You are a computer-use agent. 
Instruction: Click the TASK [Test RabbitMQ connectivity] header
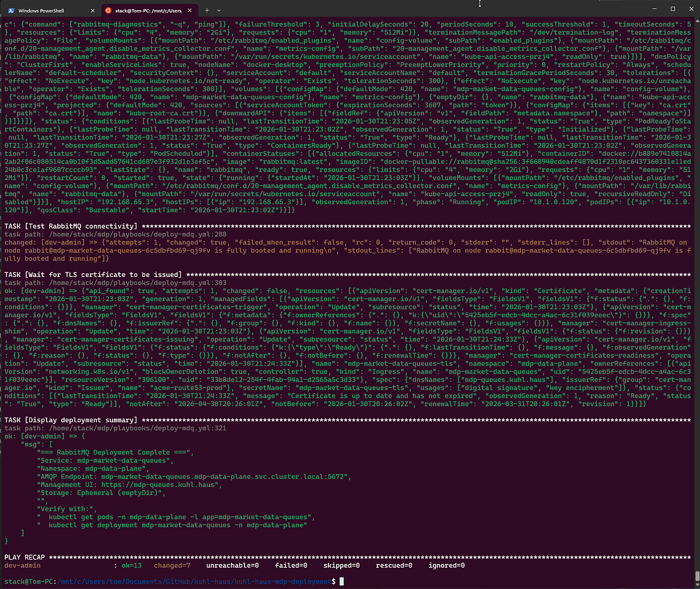(71, 226)
